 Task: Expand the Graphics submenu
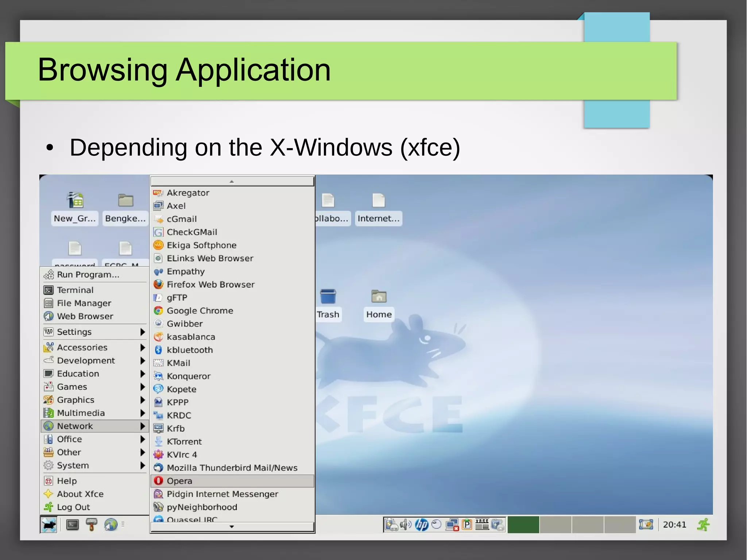click(94, 400)
